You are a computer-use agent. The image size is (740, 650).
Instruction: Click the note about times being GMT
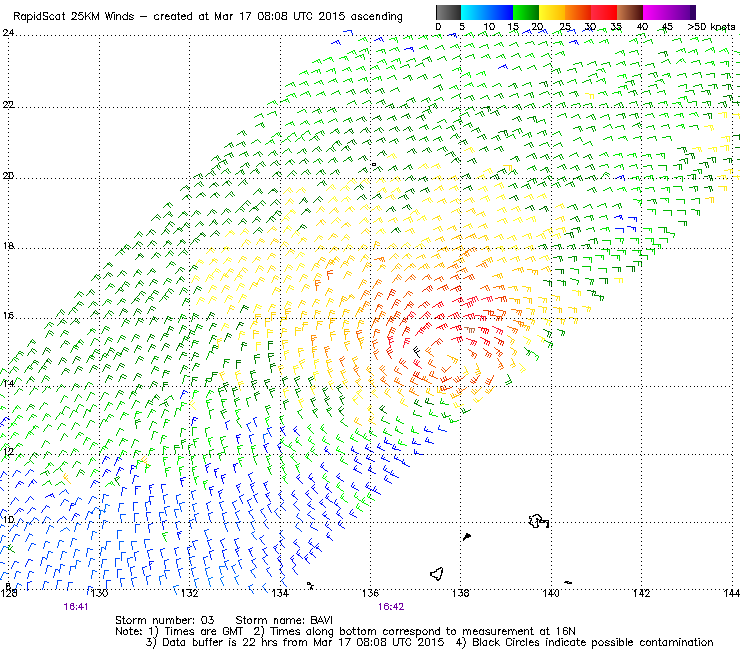pos(196,632)
